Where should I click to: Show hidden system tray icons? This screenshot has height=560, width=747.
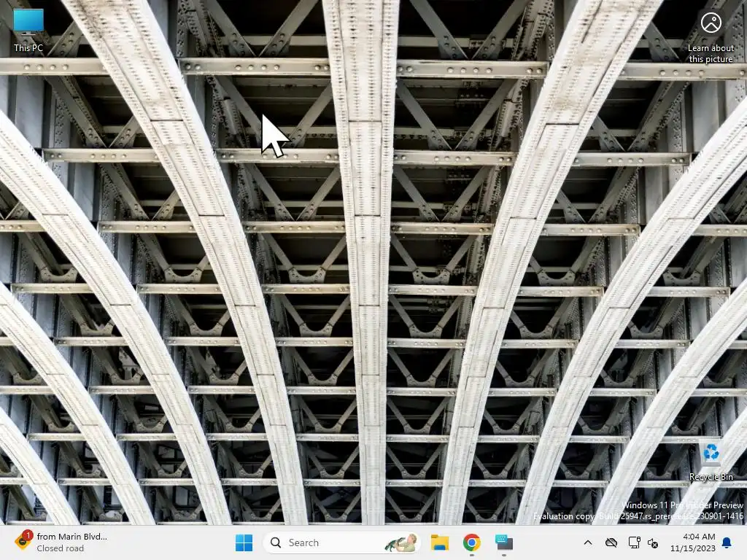point(588,542)
